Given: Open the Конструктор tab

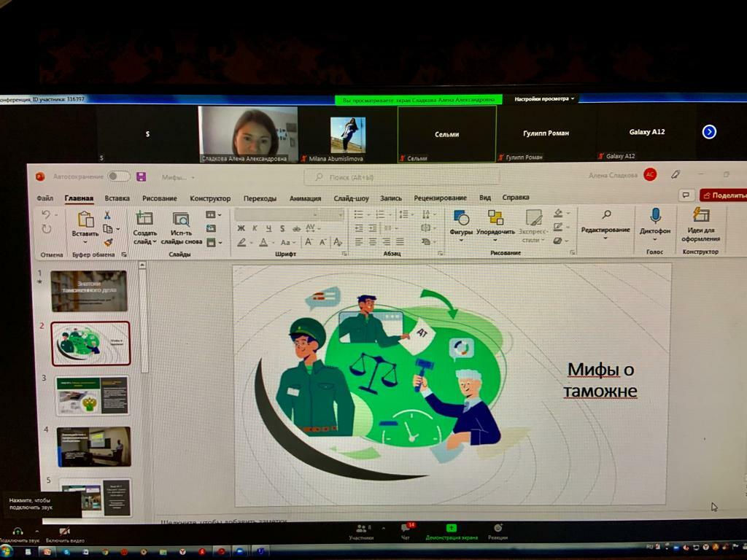Looking at the screenshot, I should [x=210, y=198].
